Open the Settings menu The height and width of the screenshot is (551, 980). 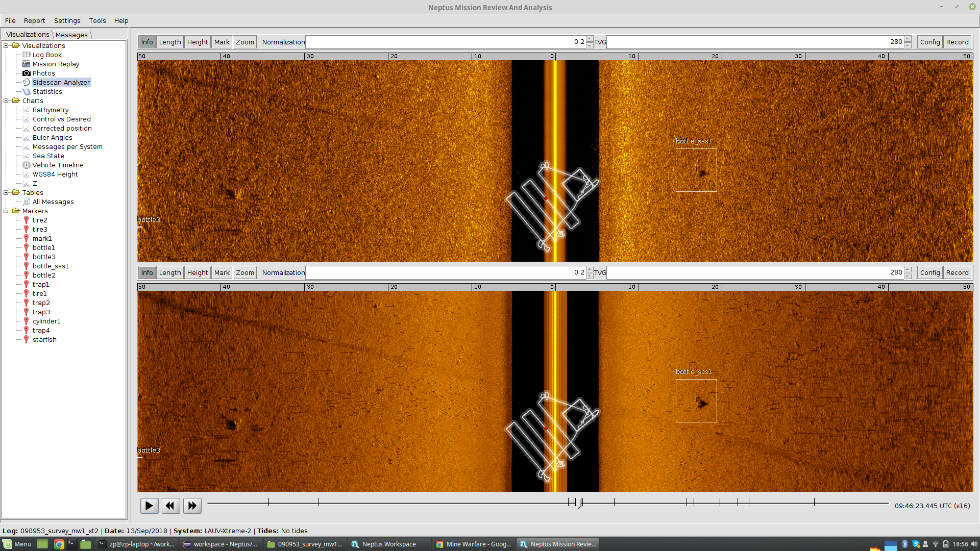pyautogui.click(x=67, y=20)
